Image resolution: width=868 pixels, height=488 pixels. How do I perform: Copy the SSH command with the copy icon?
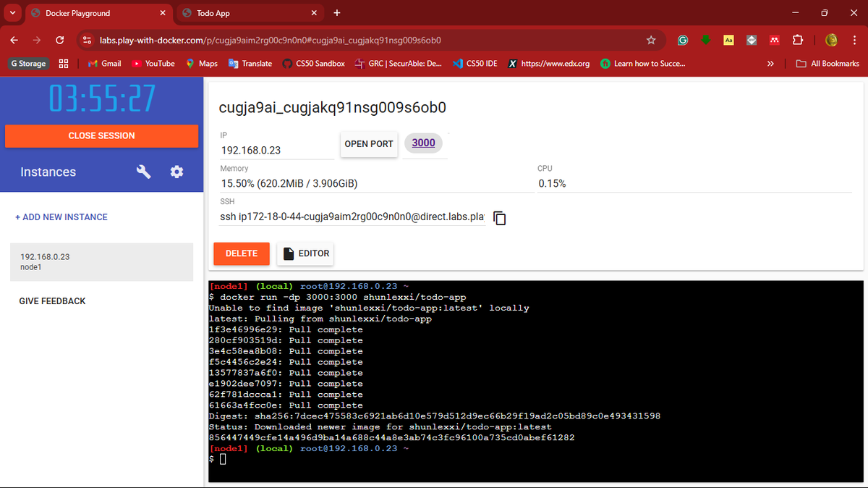[499, 218]
